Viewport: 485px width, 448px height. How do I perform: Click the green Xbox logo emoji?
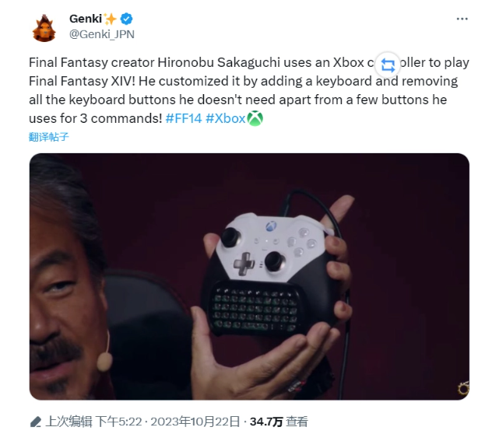pyautogui.click(x=255, y=118)
